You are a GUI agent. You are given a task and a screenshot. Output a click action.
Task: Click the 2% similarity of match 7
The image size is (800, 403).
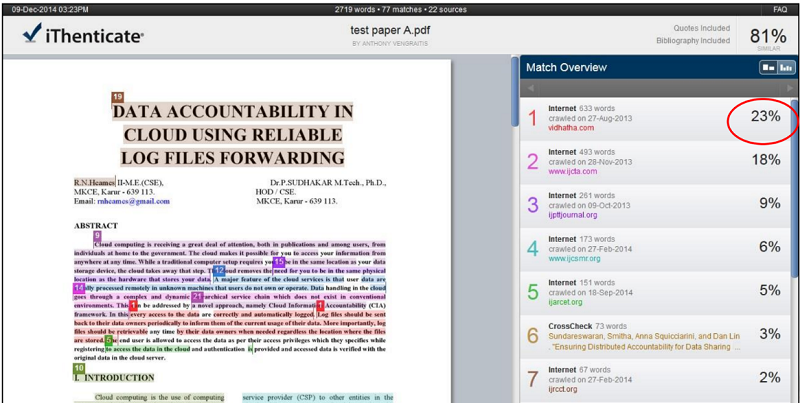(x=770, y=378)
